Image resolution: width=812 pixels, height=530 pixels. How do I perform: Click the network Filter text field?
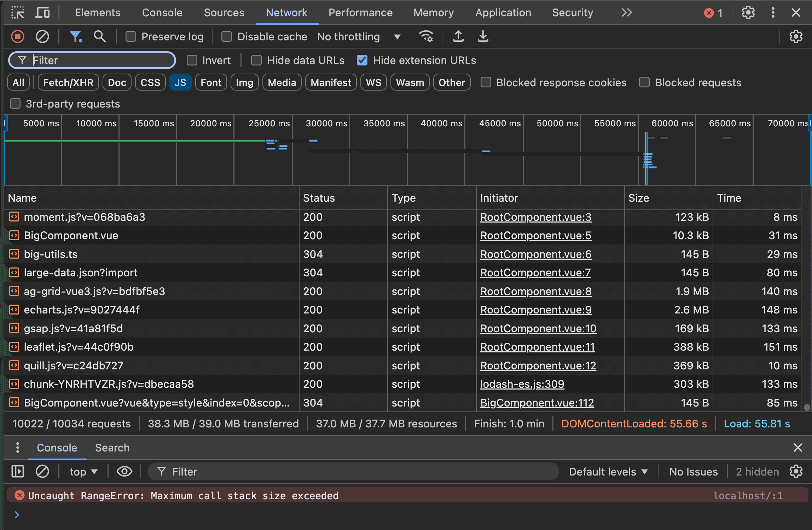point(99,61)
